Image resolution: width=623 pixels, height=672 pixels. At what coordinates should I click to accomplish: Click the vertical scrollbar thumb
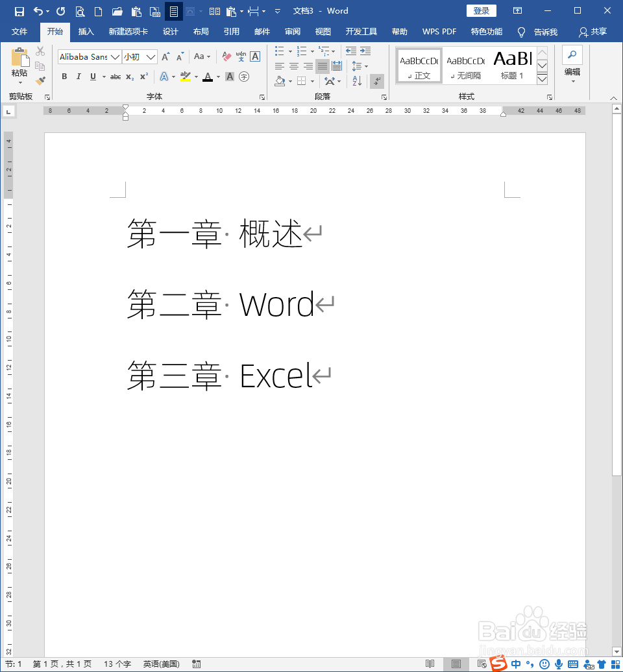617,295
